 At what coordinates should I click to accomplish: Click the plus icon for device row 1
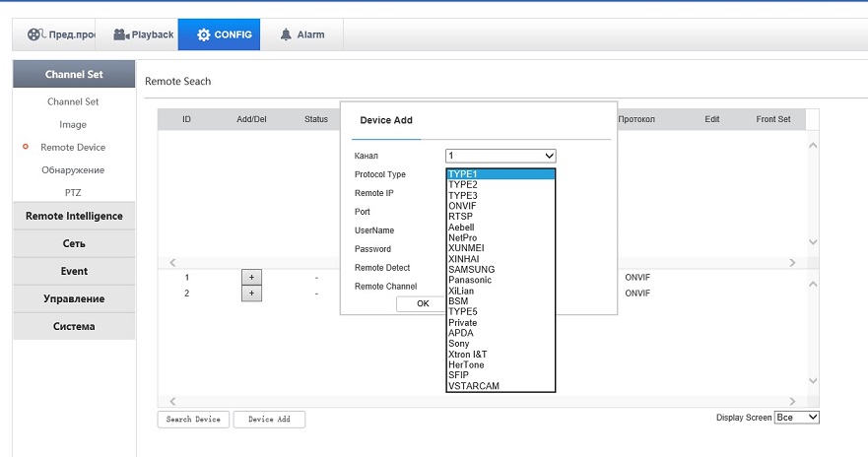[251, 278]
